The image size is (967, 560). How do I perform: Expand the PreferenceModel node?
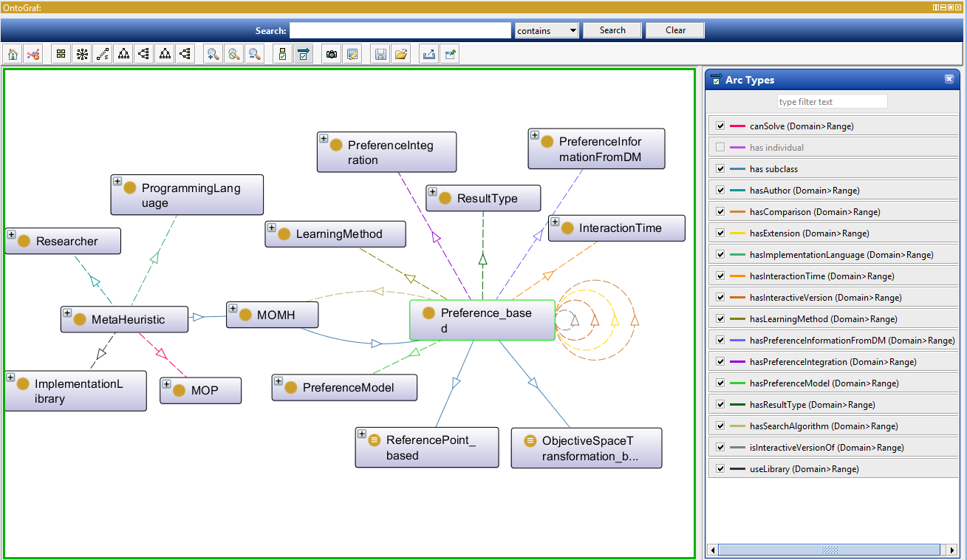(x=279, y=381)
